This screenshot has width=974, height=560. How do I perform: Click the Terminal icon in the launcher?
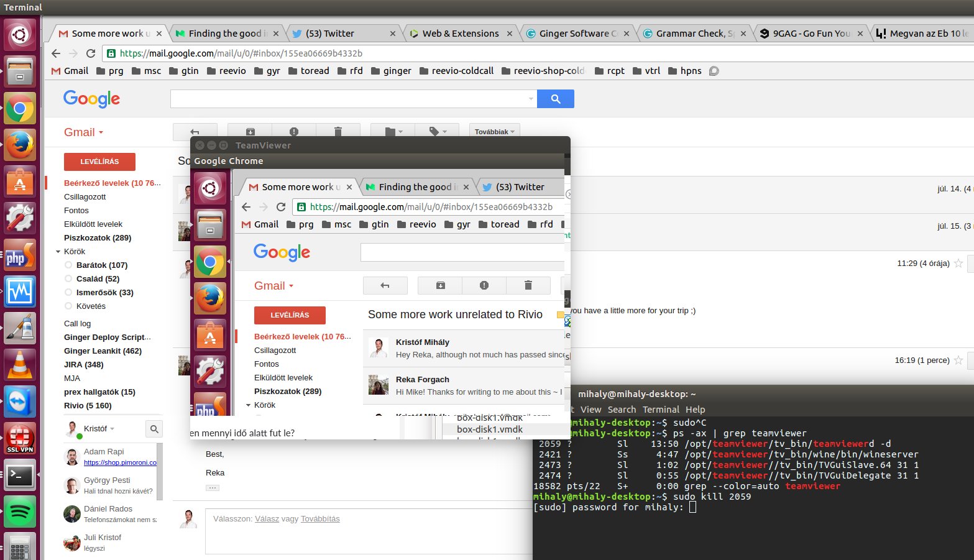coord(20,475)
